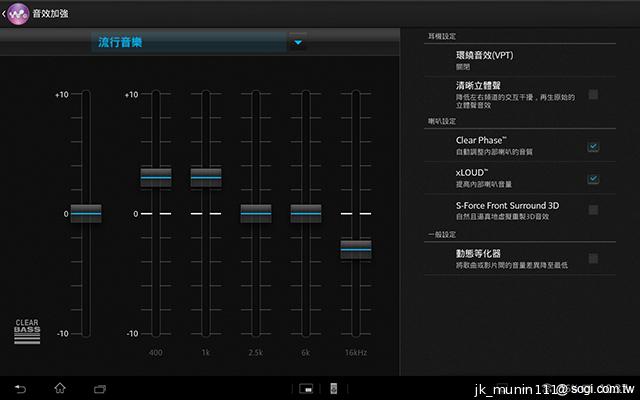Image resolution: width=640 pixels, height=400 pixels.
Task: Click the 2.5k frequency label
Action: (x=256, y=352)
